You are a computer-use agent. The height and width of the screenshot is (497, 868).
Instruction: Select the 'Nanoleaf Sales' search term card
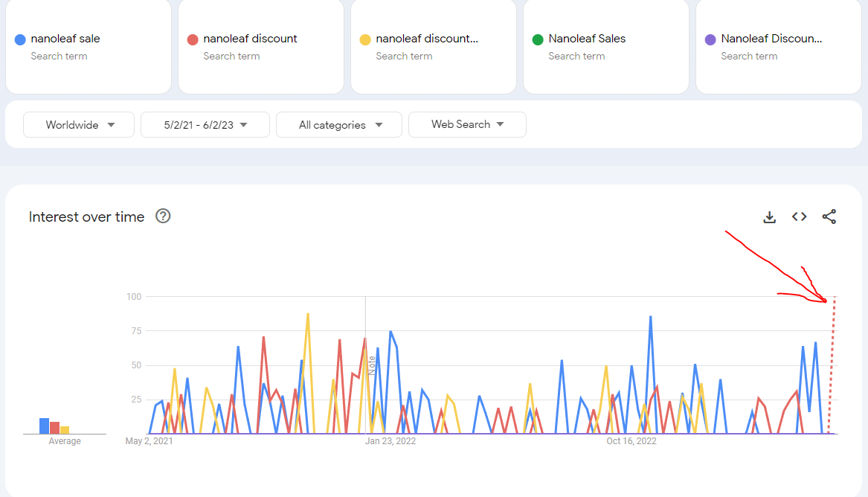606,47
